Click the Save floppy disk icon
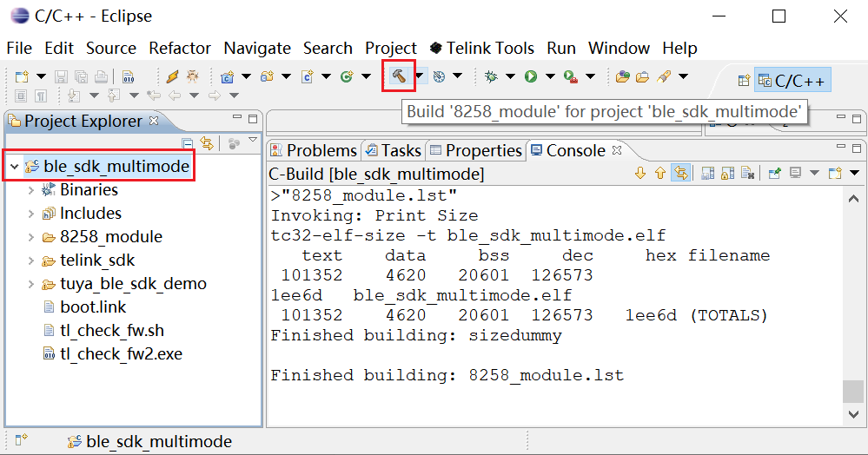868x455 pixels. [x=61, y=76]
